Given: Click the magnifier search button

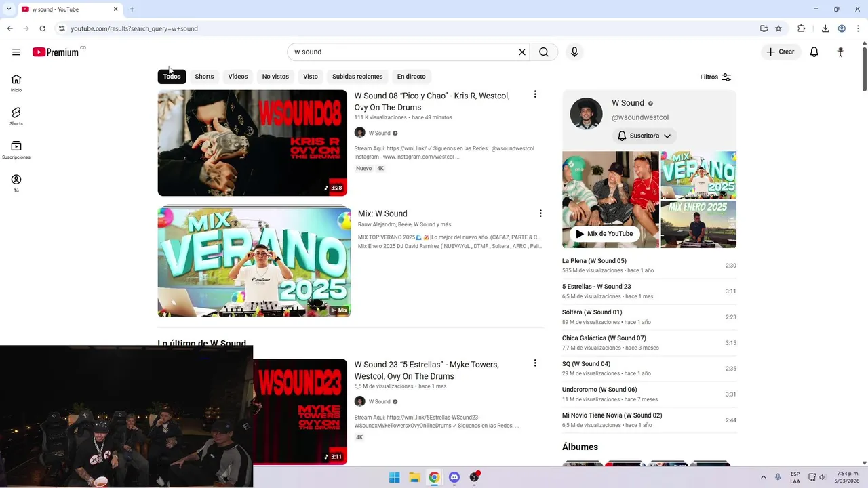Looking at the screenshot, I should pyautogui.click(x=544, y=52).
